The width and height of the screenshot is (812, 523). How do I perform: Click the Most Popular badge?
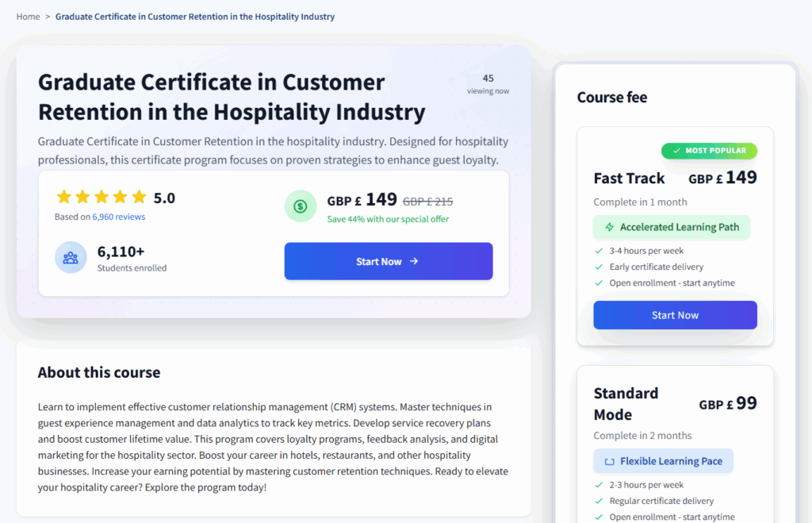(x=709, y=151)
